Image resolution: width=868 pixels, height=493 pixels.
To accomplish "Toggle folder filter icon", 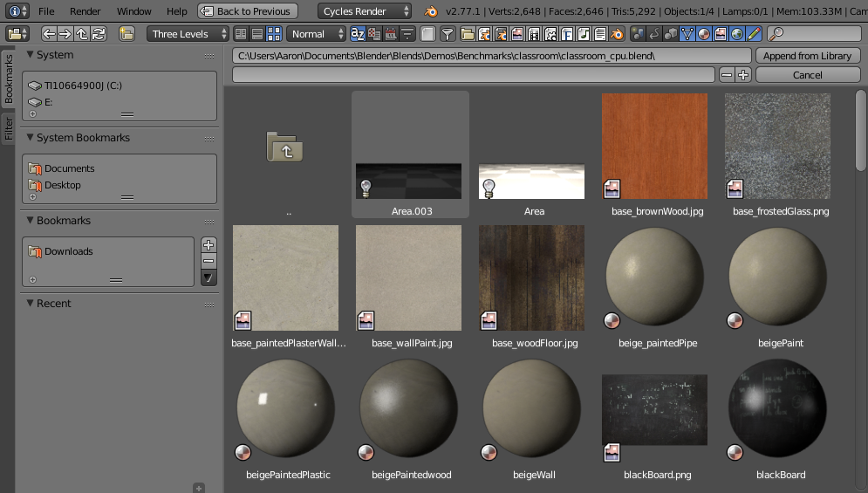I will [468, 34].
